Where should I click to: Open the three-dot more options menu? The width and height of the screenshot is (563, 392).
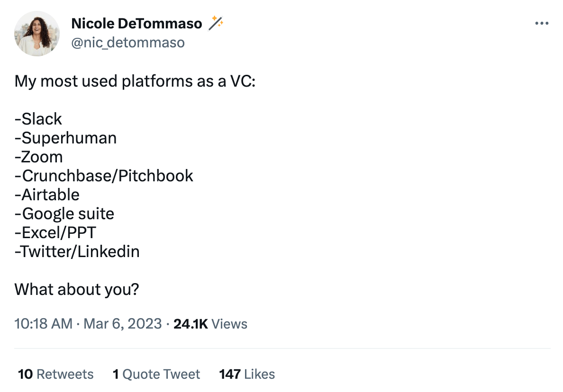coord(542,23)
